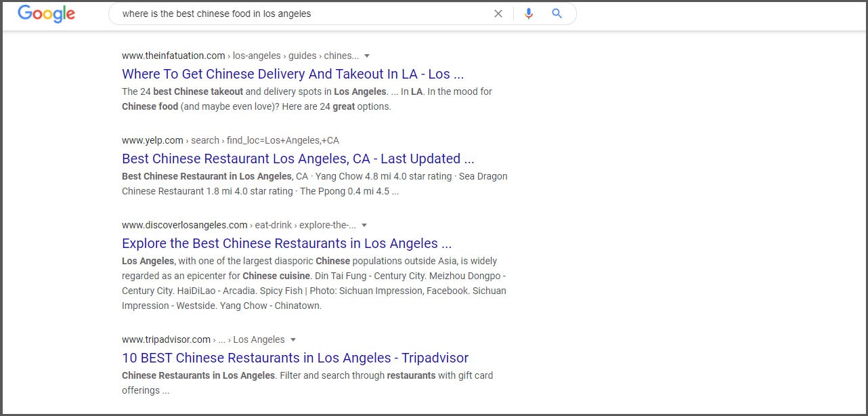Viewport: 868px width, 416px height.
Task: Open the "10 BEST Chinese Restaurants" Tripadvisor result
Action: point(295,358)
